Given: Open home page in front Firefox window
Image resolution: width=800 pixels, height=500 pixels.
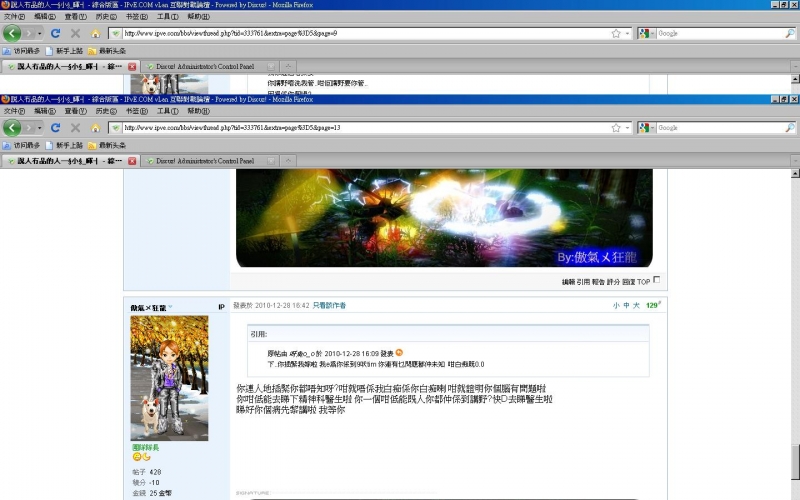Looking at the screenshot, I should pos(95,128).
